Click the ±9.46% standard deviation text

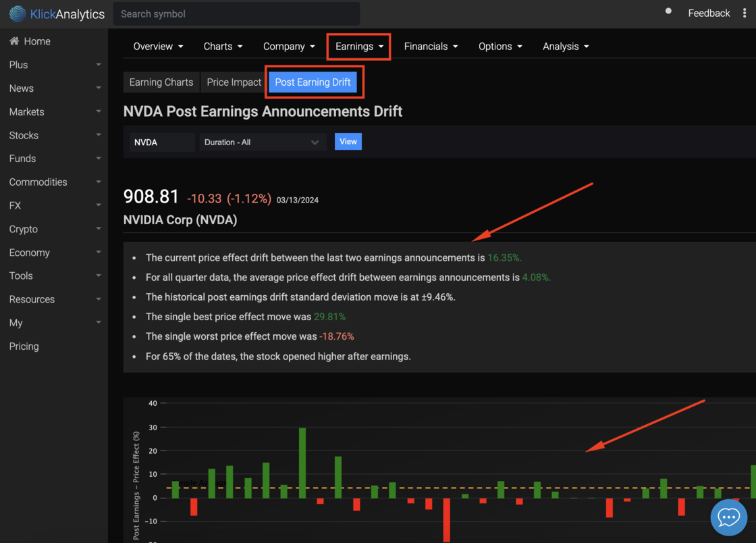tap(438, 297)
